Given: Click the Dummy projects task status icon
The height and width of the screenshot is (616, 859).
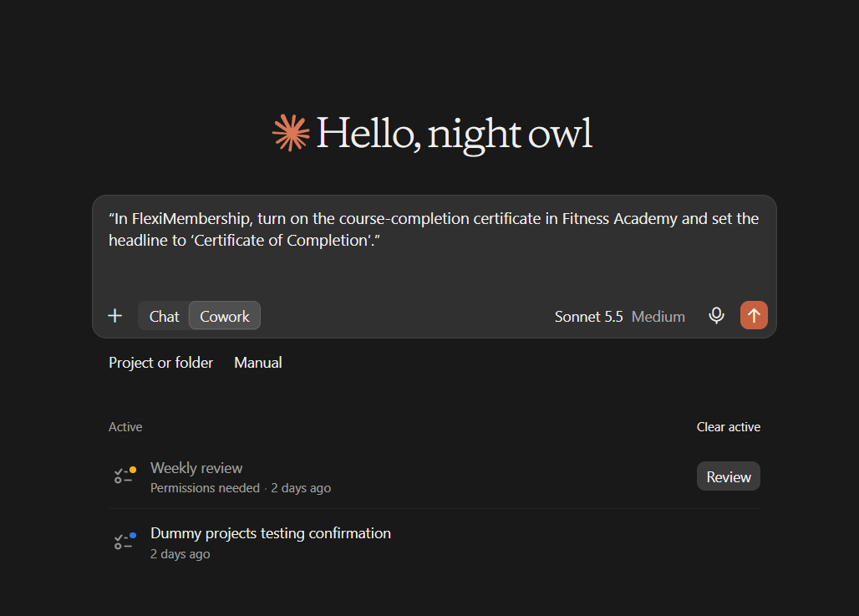Looking at the screenshot, I should click(125, 541).
